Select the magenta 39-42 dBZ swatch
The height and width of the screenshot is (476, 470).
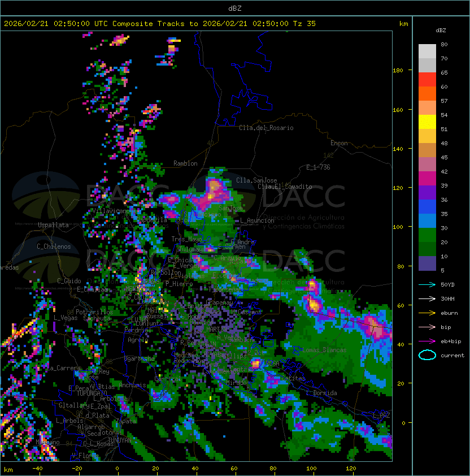tap(427, 179)
